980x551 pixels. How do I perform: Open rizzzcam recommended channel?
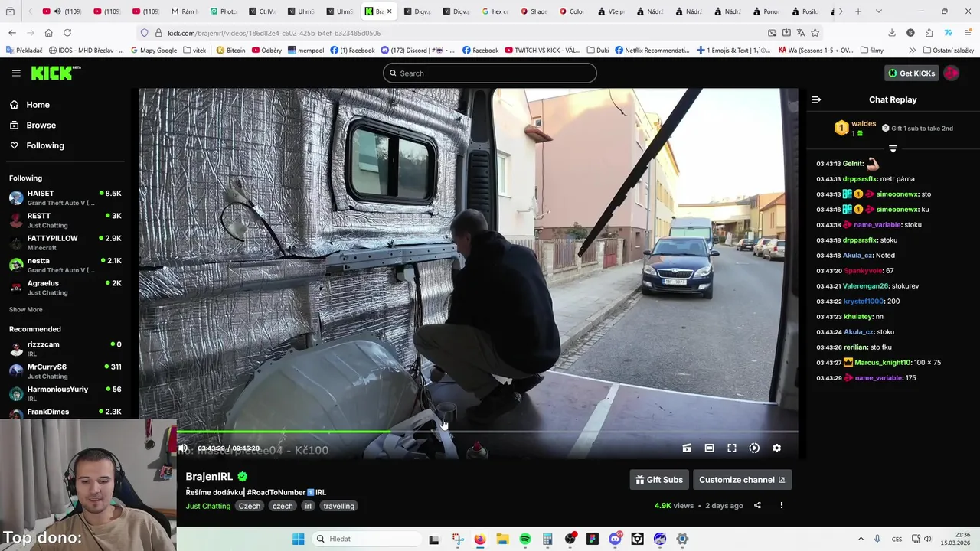pos(65,349)
